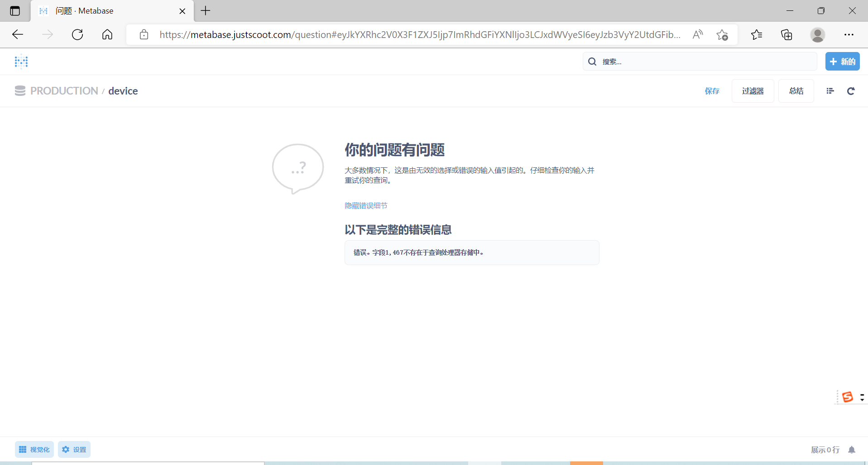This screenshot has height=465, width=868.
Task: Open the 过滤器 filter panel
Action: (752, 91)
